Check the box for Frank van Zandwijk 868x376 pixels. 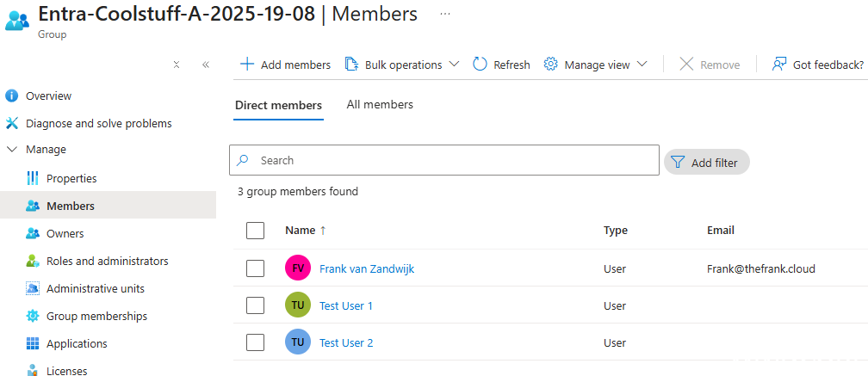point(255,268)
